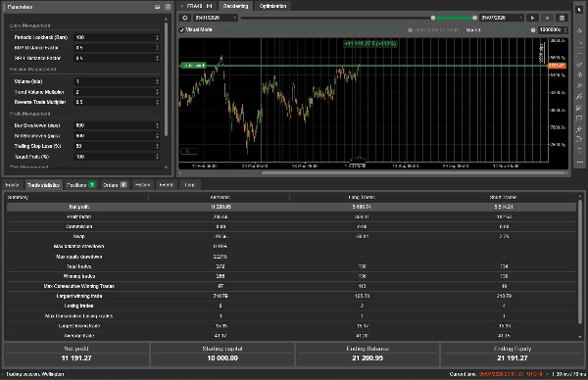Select the Winning trades row

291,276
